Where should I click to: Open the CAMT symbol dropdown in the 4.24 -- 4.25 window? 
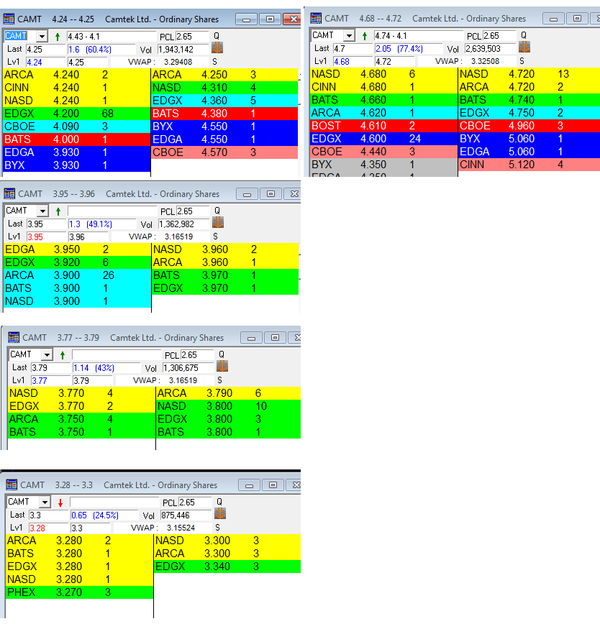pos(43,35)
